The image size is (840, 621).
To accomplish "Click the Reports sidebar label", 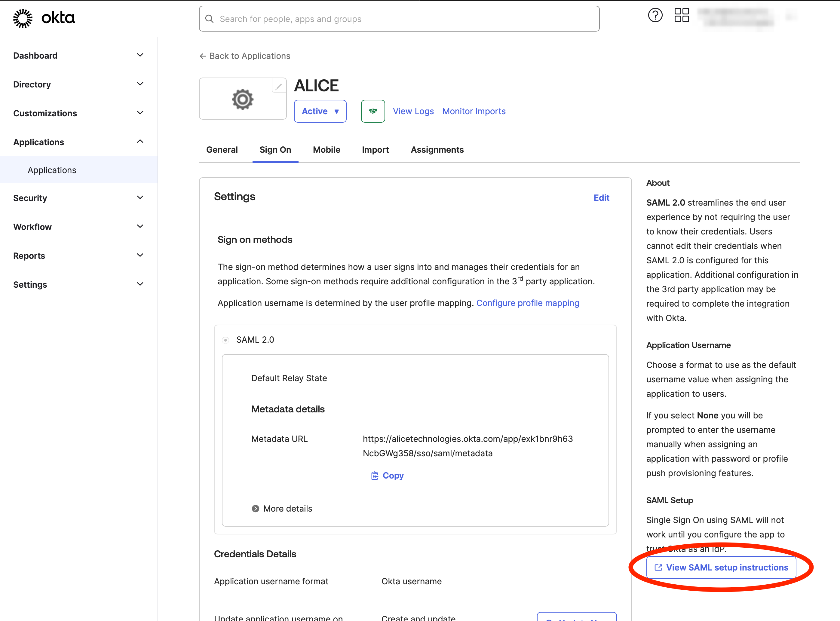I will 29,256.
